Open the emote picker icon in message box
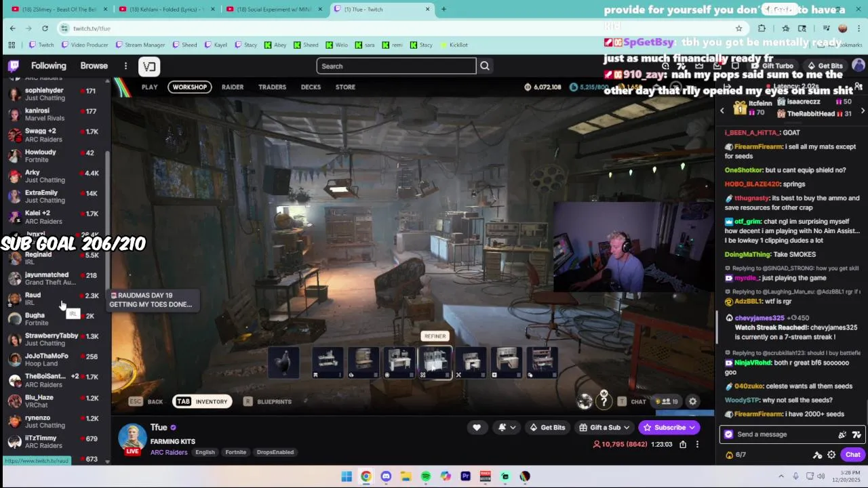The image size is (868, 488). [x=856, y=434]
